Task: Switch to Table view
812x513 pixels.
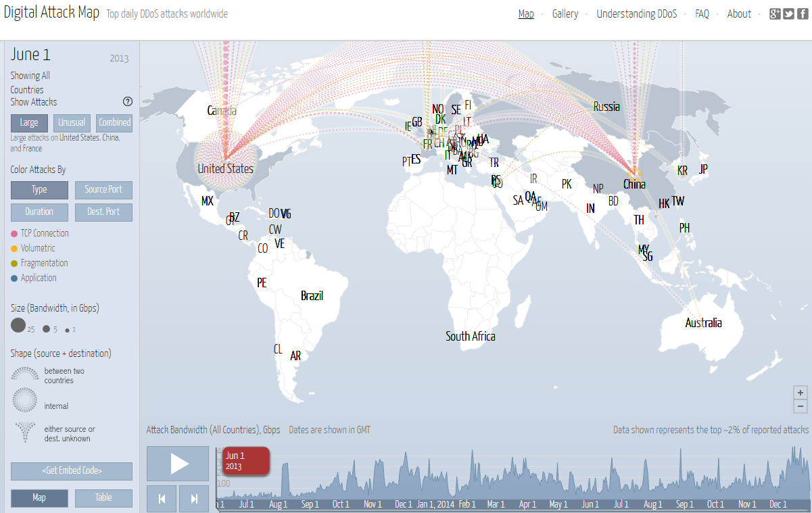Action: pos(103,498)
